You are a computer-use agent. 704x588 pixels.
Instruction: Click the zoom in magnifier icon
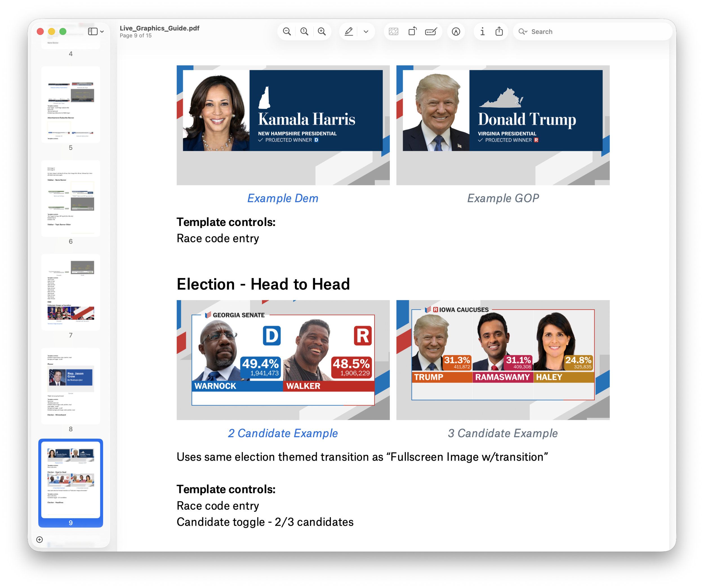click(322, 32)
